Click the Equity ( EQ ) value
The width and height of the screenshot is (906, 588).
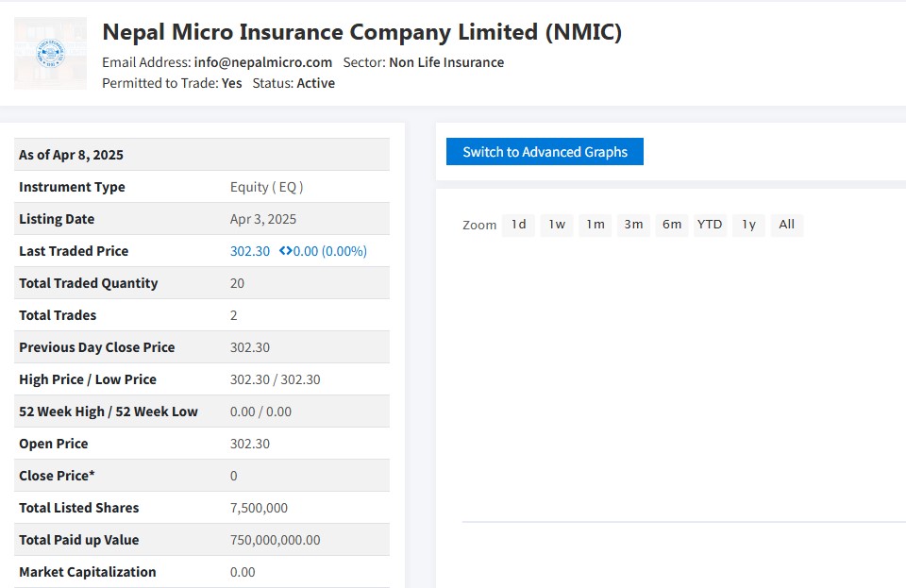267,187
